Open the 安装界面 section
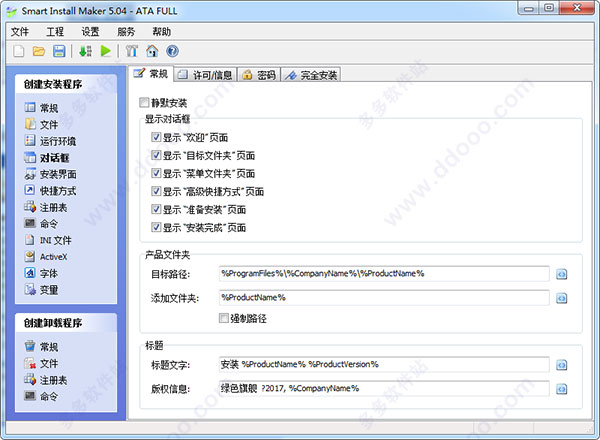Image resolution: width=600 pixels, height=440 pixels. (x=51, y=174)
